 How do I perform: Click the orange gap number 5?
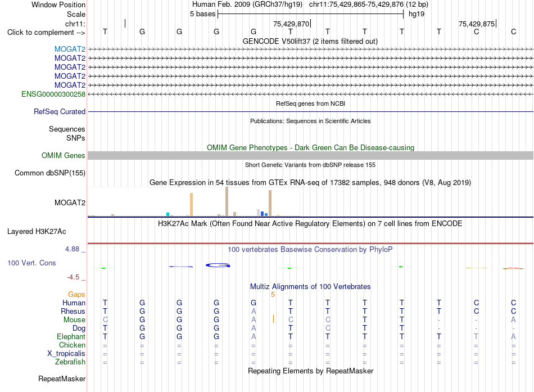pyautogui.click(x=273, y=295)
